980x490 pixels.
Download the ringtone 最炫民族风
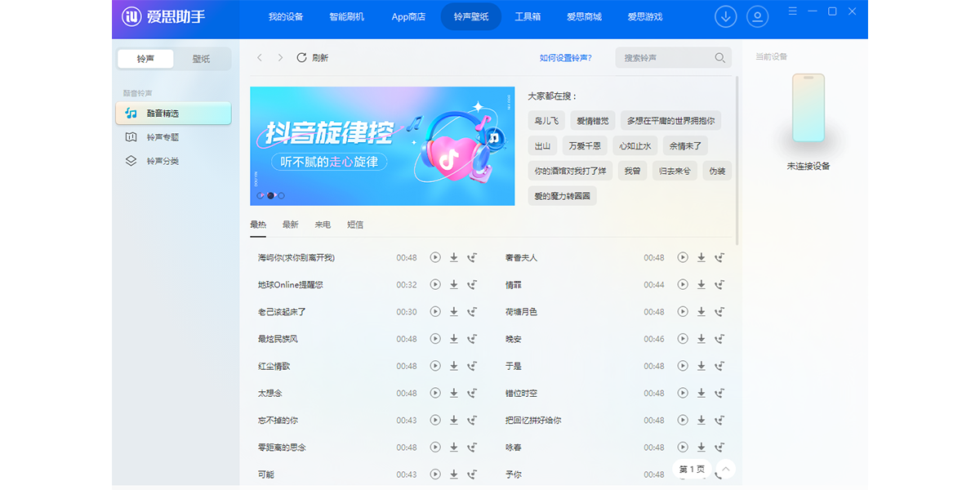click(454, 339)
